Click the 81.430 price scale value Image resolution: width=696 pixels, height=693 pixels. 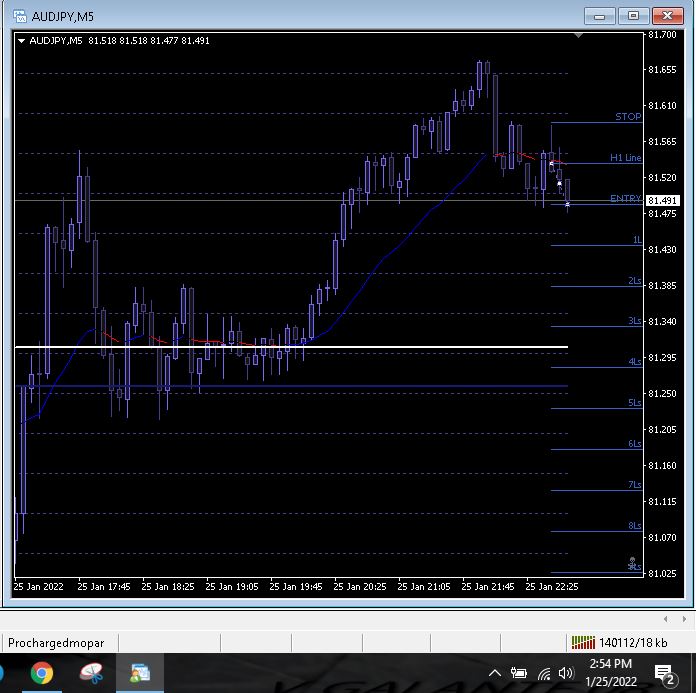tap(662, 249)
